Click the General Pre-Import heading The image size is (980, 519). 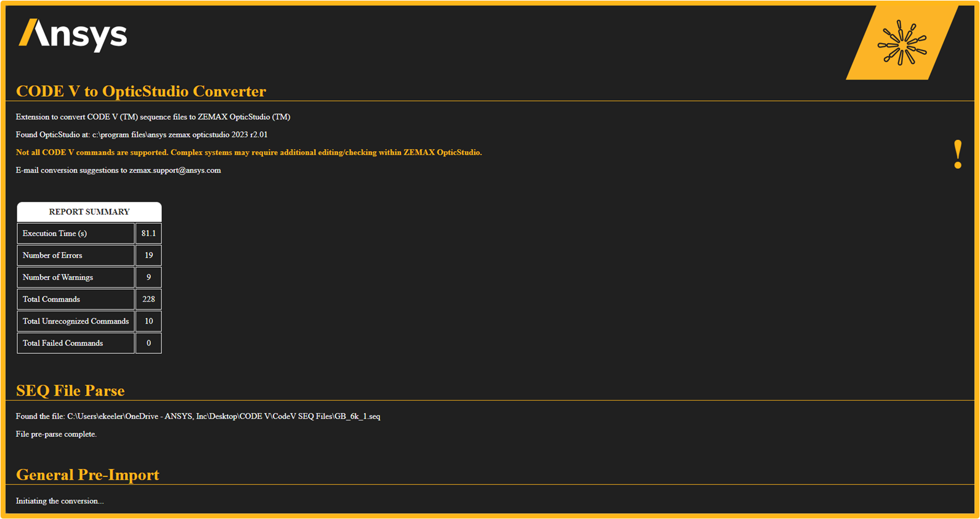[87, 475]
